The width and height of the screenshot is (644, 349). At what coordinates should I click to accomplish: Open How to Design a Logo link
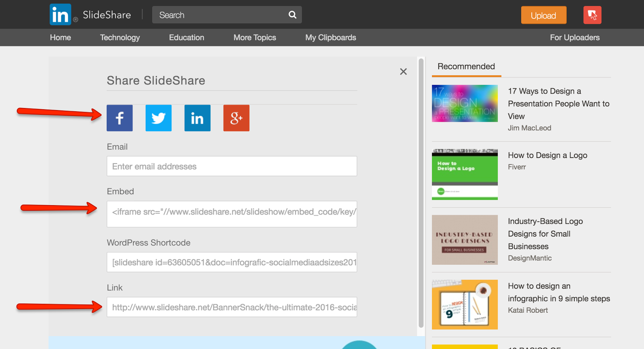[x=547, y=155]
